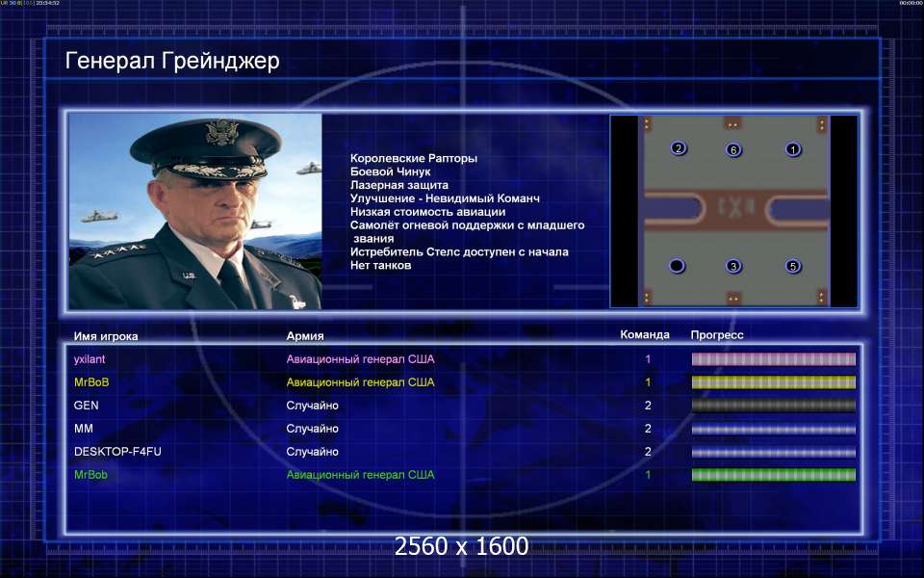Click team number 1 in yxilant row
This screenshot has width=924, height=578.
tap(648, 359)
